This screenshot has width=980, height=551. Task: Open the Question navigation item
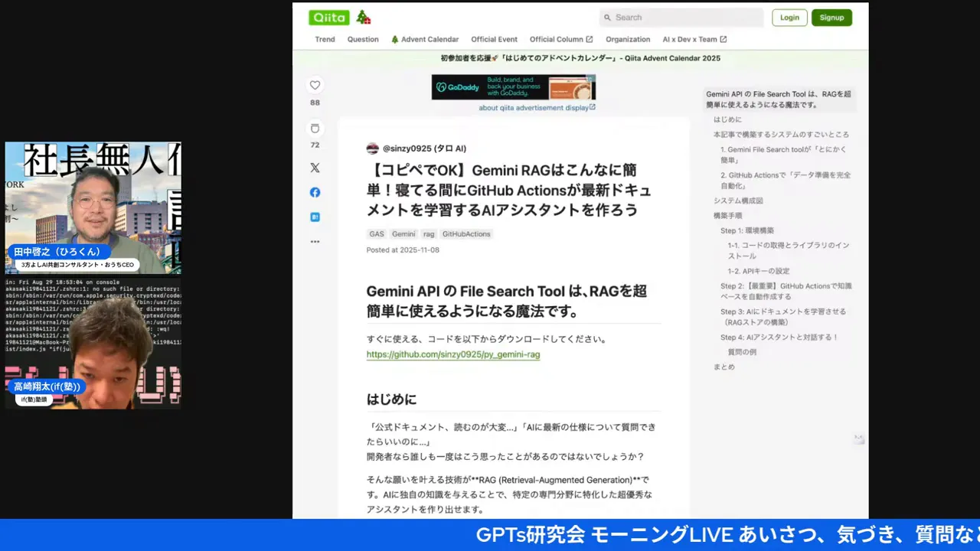(362, 39)
